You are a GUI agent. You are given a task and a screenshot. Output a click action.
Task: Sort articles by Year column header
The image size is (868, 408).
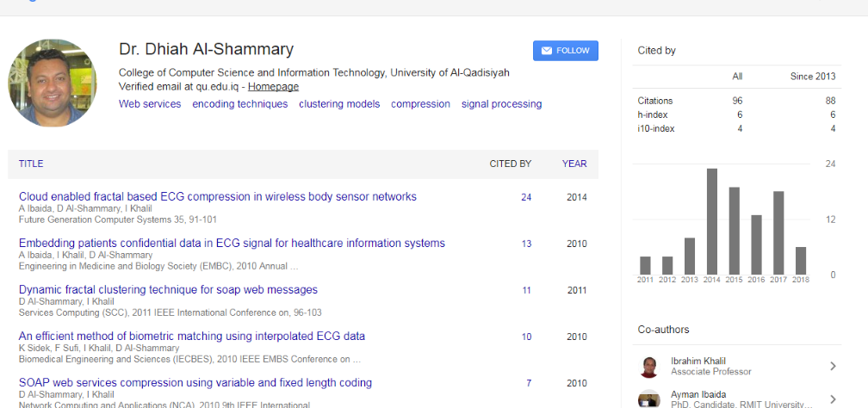coord(574,164)
